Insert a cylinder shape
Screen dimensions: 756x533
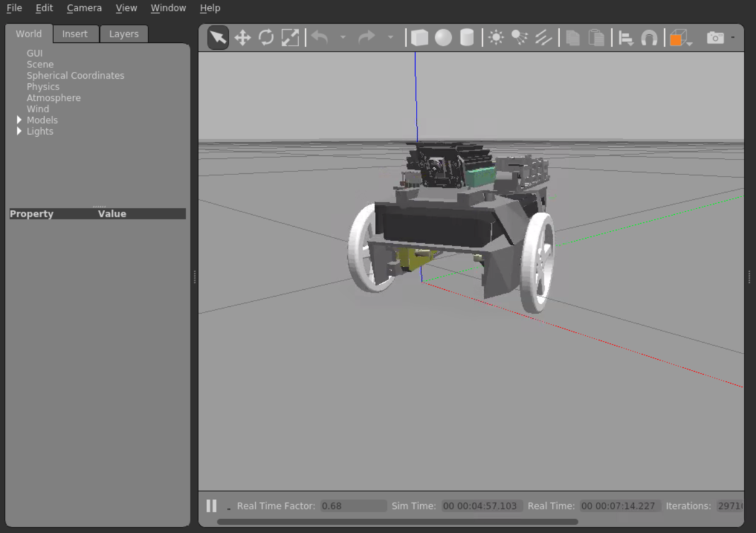467,38
